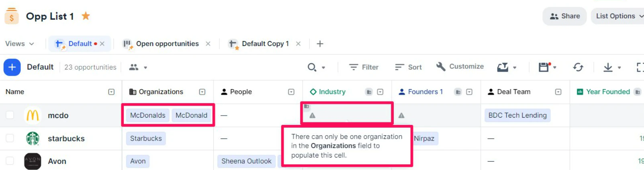Click the warning icon in mcdo Industry cell
This screenshot has width=644, height=170.
click(x=313, y=116)
